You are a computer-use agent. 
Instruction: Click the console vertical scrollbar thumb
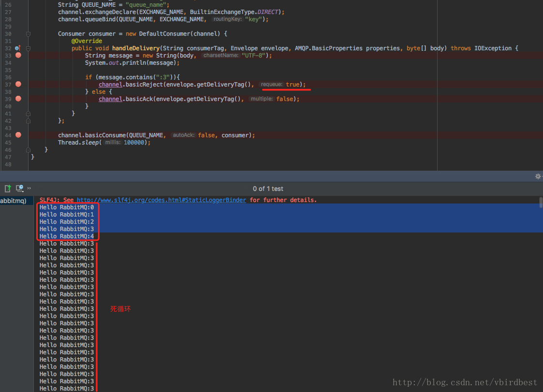(x=541, y=202)
